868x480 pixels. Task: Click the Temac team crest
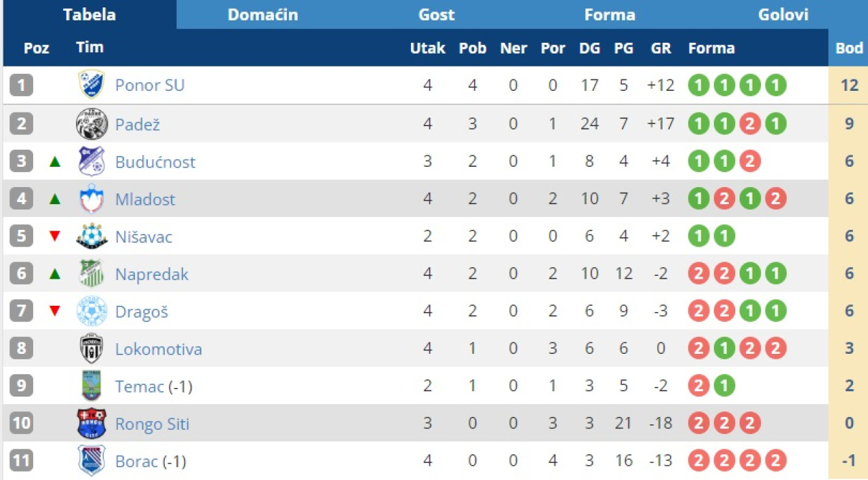pyautogui.click(x=91, y=386)
